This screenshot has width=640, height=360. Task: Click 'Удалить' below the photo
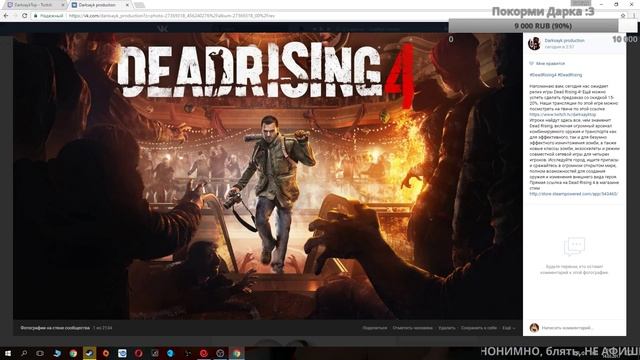[x=447, y=328]
